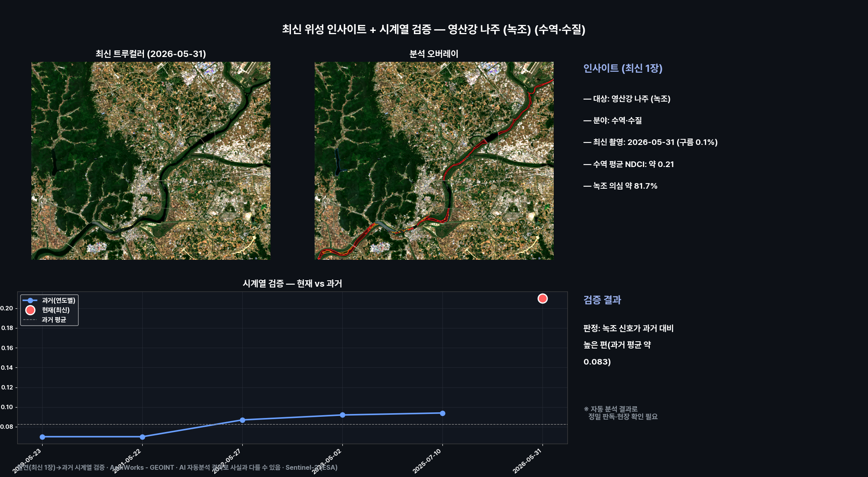
Task: Click the legend label '현재(최신)'
Action: (x=56, y=310)
